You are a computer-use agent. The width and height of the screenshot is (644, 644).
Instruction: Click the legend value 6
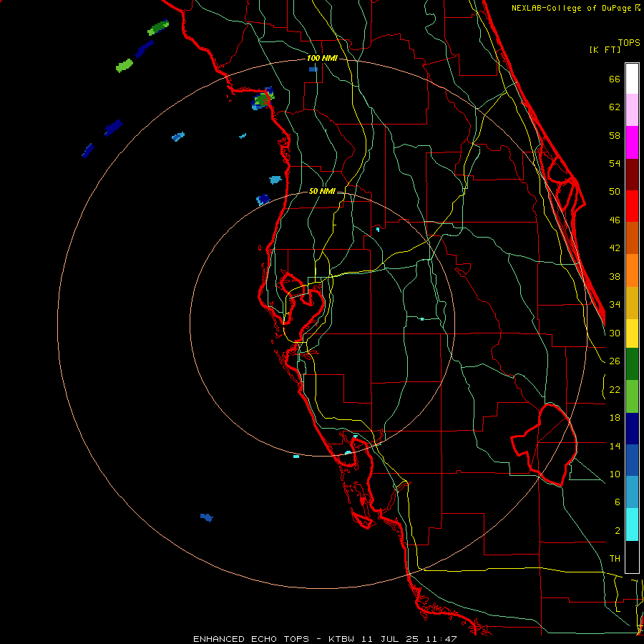click(x=617, y=502)
